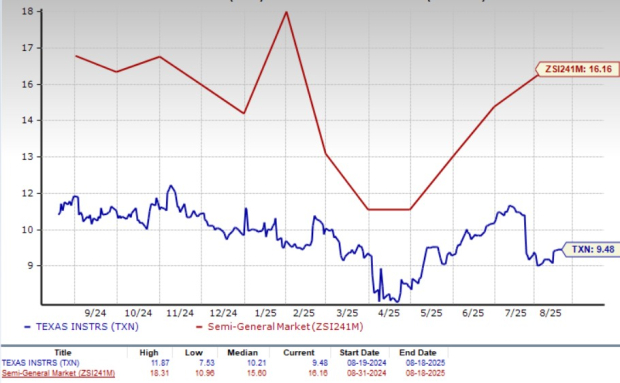This screenshot has width=620, height=383.
Task: Click the Low column header
Action: coord(193,353)
